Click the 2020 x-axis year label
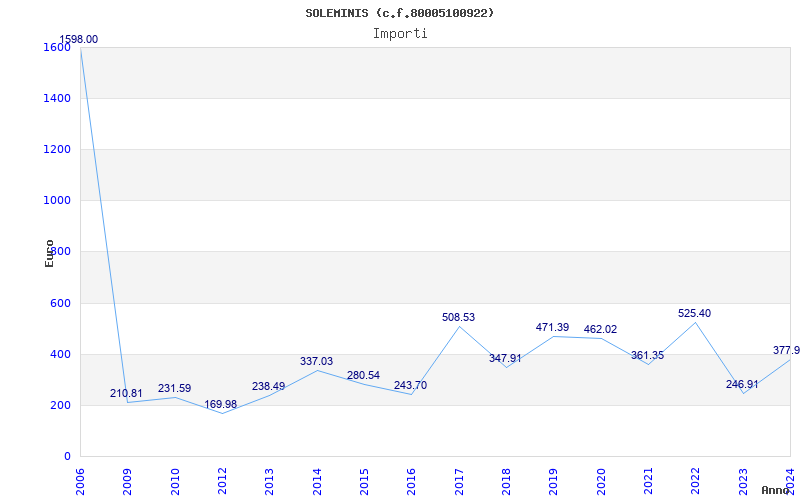The height and width of the screenshot is (500, 800). pos(601,482)
